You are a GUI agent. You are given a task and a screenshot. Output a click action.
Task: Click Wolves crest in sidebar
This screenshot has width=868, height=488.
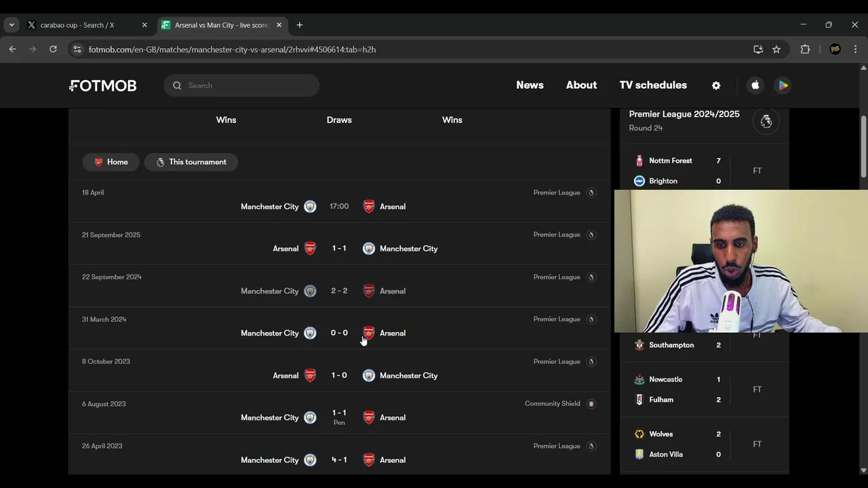pos(639,434)
